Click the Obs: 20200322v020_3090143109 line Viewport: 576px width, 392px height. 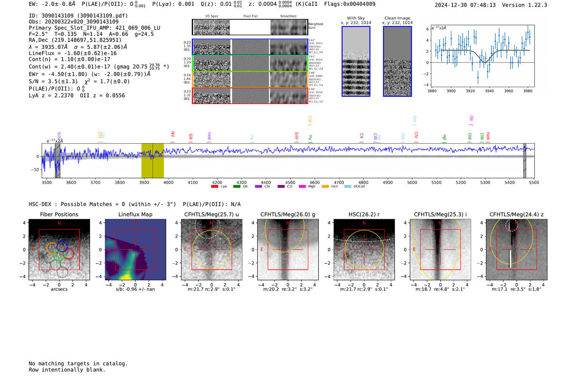(x=74, y=22)
